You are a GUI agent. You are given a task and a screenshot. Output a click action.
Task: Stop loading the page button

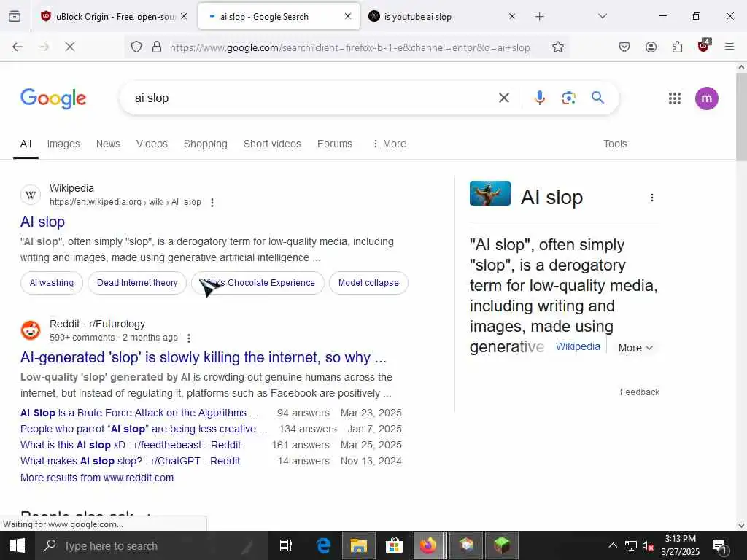click(69, 47)
